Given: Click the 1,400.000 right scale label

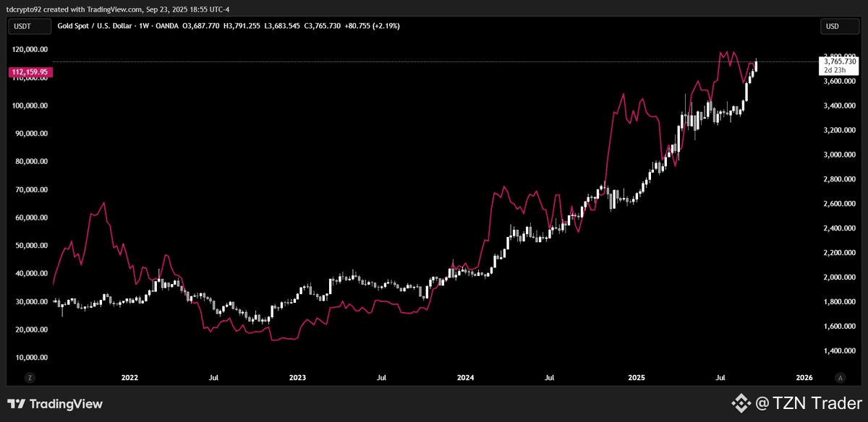Looking at the screenshot, I should pos(840,351).
